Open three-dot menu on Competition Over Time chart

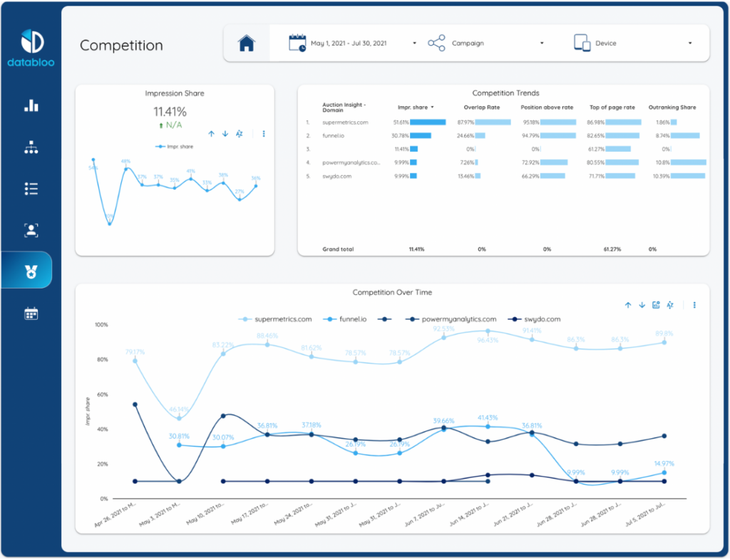tap(694, 305)
